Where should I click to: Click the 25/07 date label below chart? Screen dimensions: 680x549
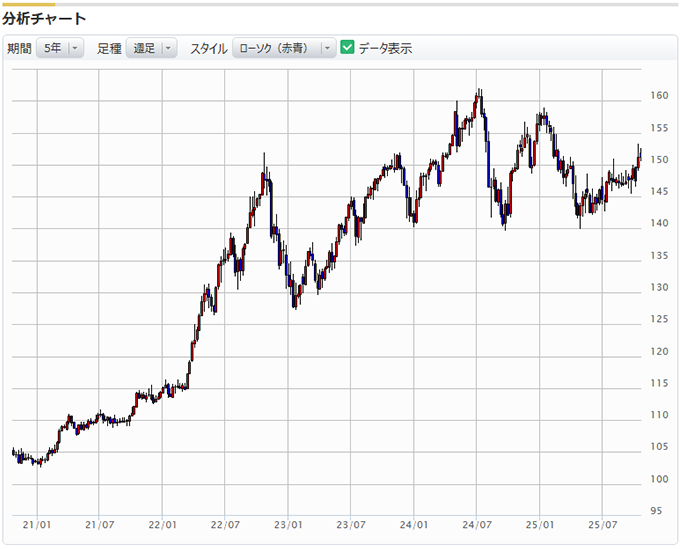tap(603, 524)
